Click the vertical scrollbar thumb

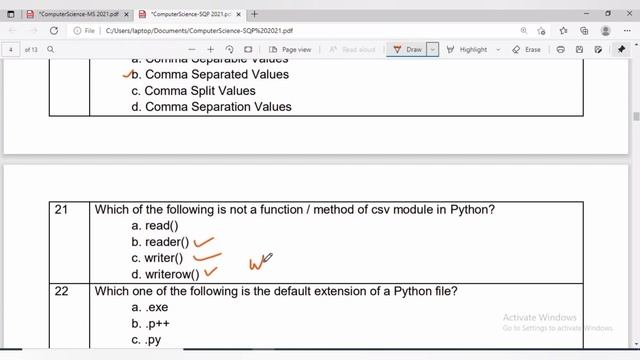pyautogui.click(x=636, y=116)
